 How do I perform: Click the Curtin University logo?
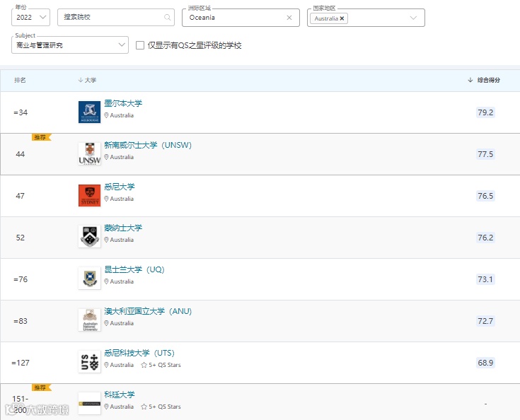[90, 404]
